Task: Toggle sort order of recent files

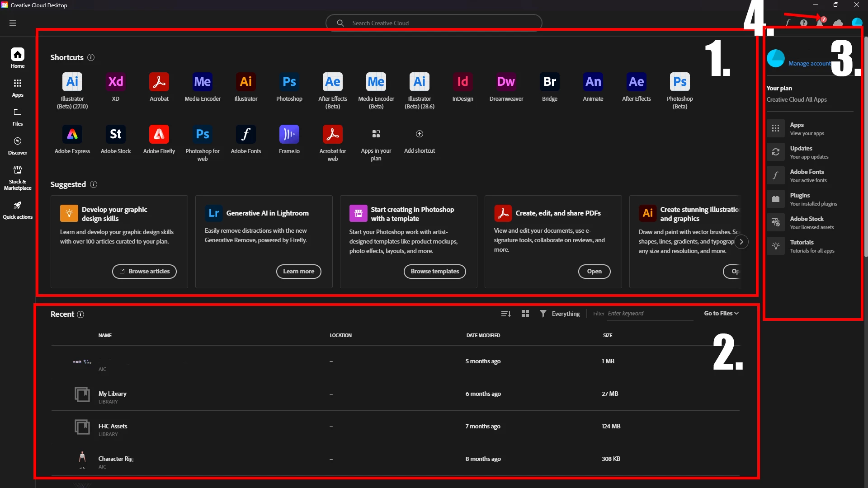Action: (x=506, y=314)
